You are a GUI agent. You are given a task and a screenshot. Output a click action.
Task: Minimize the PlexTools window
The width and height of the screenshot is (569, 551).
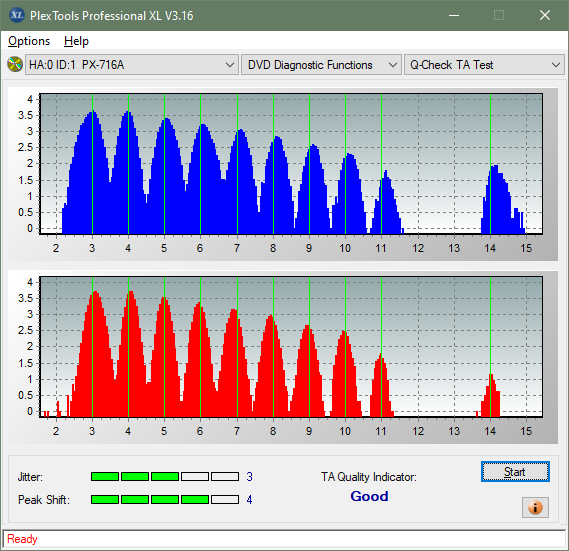pos(454,15)
